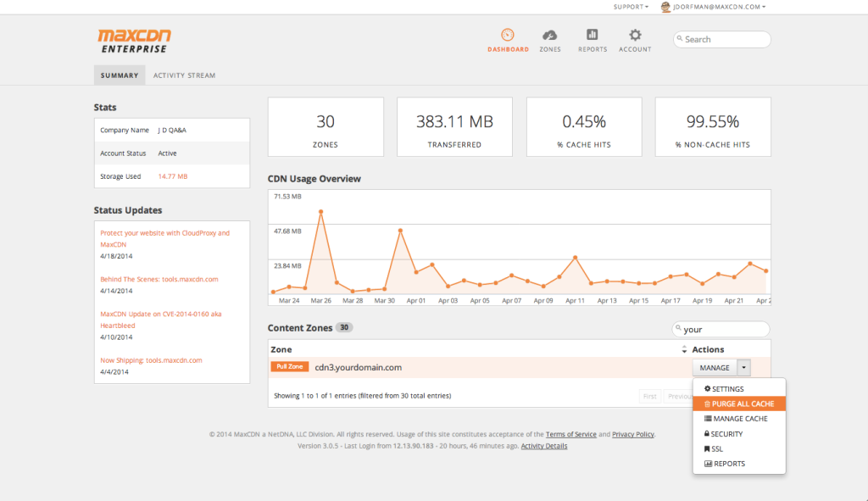Open the Terms of Service link
Screen dimensions: 868x501
coord(570,434)
